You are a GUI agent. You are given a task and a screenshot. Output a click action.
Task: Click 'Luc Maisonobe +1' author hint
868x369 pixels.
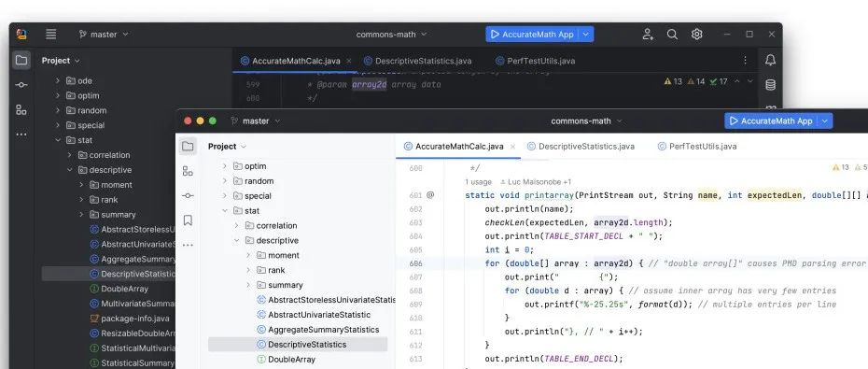[x=536, y=182]
